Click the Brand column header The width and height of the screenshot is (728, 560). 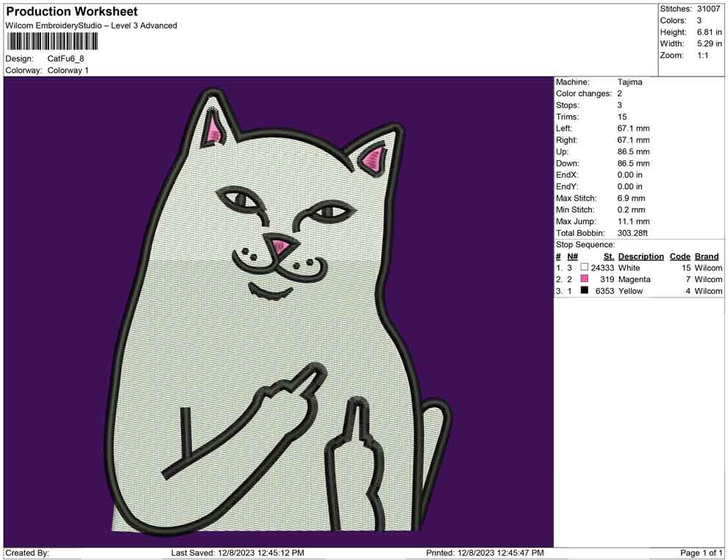[x=707, y=256]
